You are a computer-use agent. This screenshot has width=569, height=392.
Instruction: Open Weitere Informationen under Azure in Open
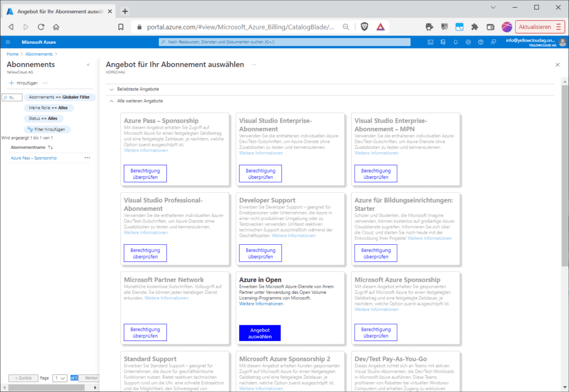261,304
